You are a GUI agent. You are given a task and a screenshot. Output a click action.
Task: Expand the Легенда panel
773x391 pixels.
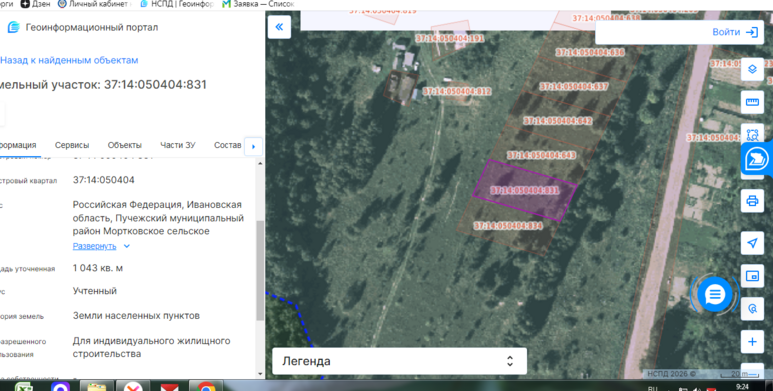click(x=399, y=361)
